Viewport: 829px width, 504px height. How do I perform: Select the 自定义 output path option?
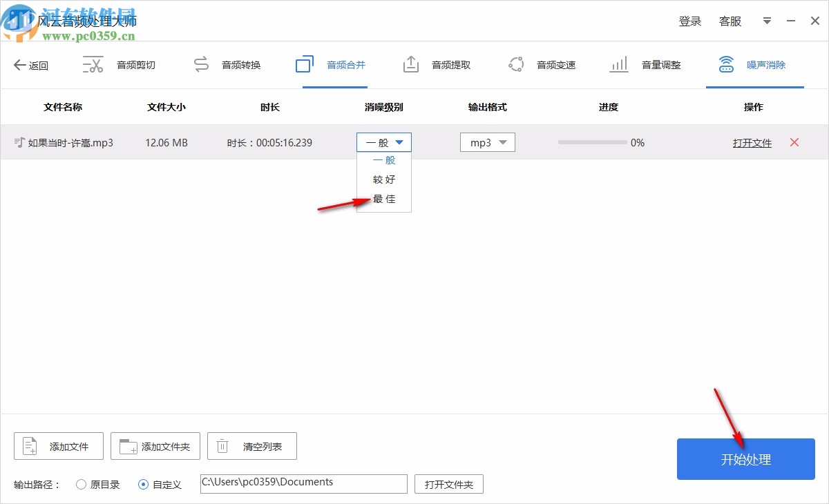click(144, 484)
